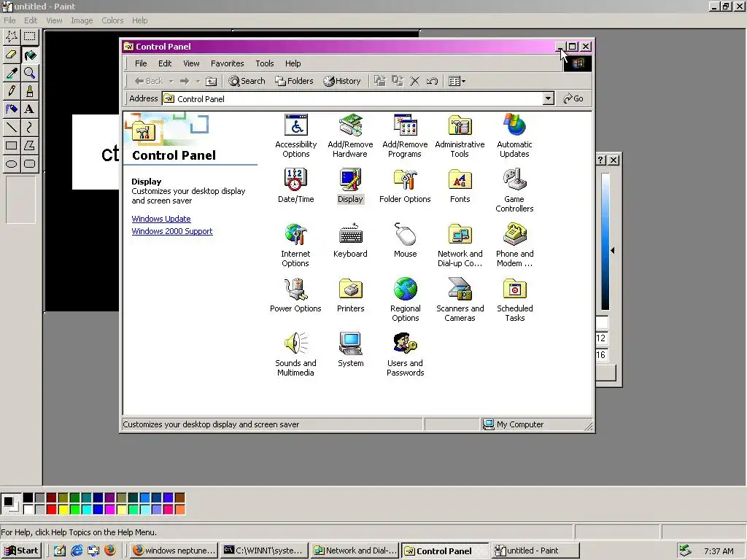Select the Ellipse tool in Paint
Image resolution: width=747 pixels, height=560 pixels.
[12, 164]
